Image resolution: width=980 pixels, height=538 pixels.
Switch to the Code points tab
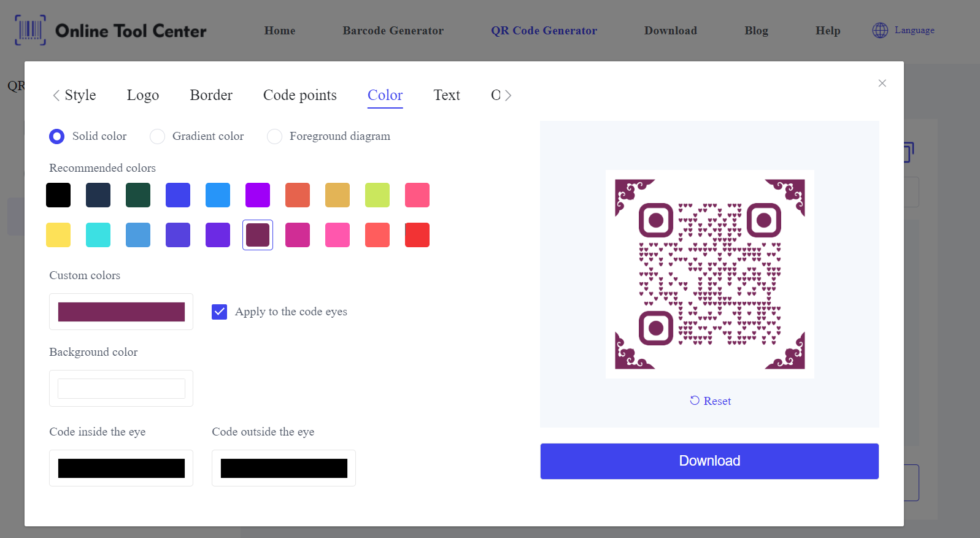point(300,95)
